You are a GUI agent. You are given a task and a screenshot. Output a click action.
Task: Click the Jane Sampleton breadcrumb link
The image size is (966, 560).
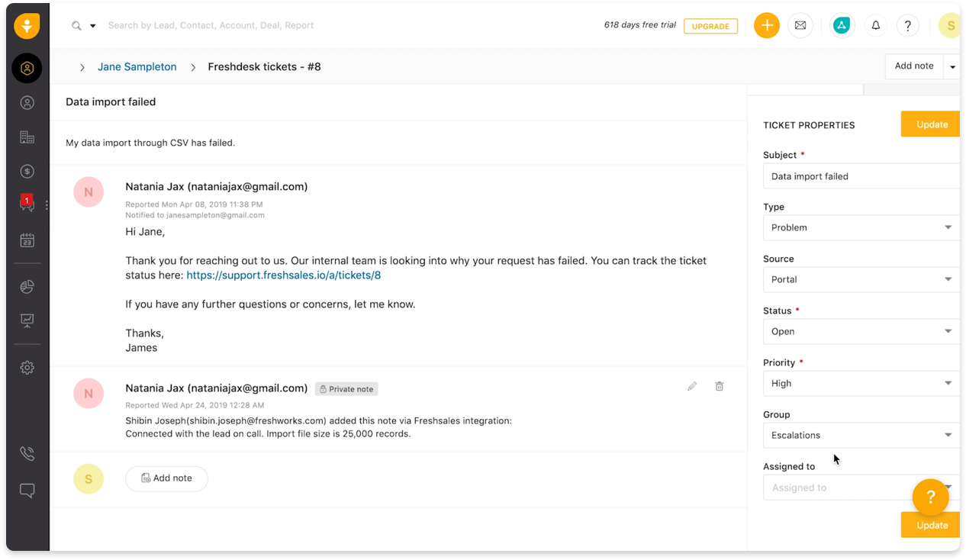tap(137, 66)
